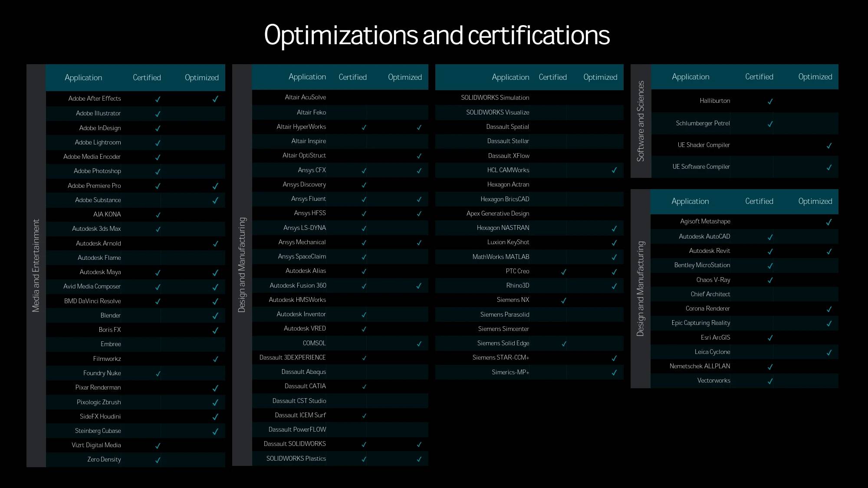The image size is (868, 488).
Task: Click the Leica Cyclone Optimized checkmark
Action: tap(829, 353)
